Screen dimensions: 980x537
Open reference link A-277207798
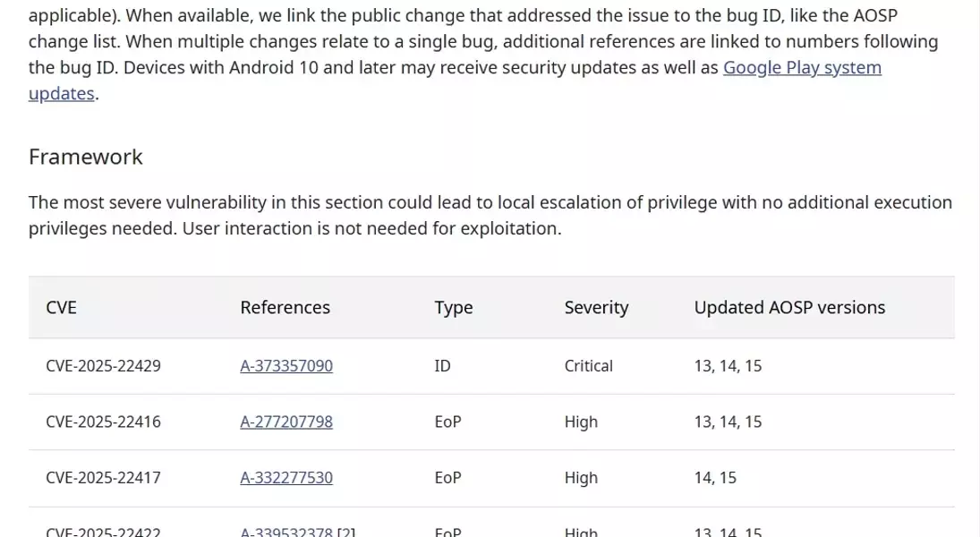pyautogui.click(x=286, y=422)
